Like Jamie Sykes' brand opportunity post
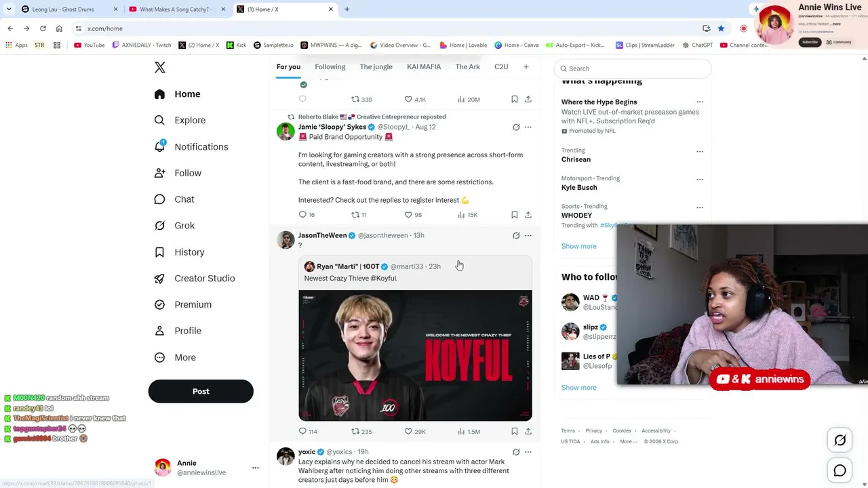The width and height of the screenshot is (868, 488). (x=408, y=215)
